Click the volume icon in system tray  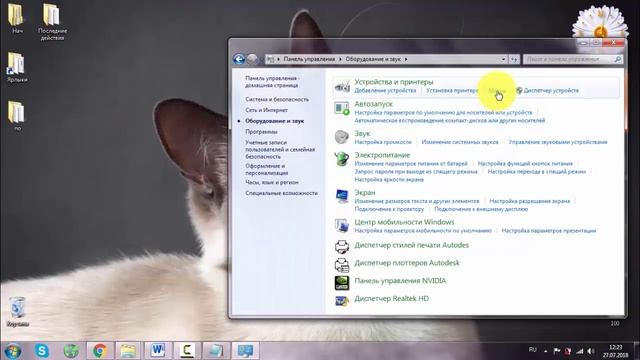pos(591,351)
